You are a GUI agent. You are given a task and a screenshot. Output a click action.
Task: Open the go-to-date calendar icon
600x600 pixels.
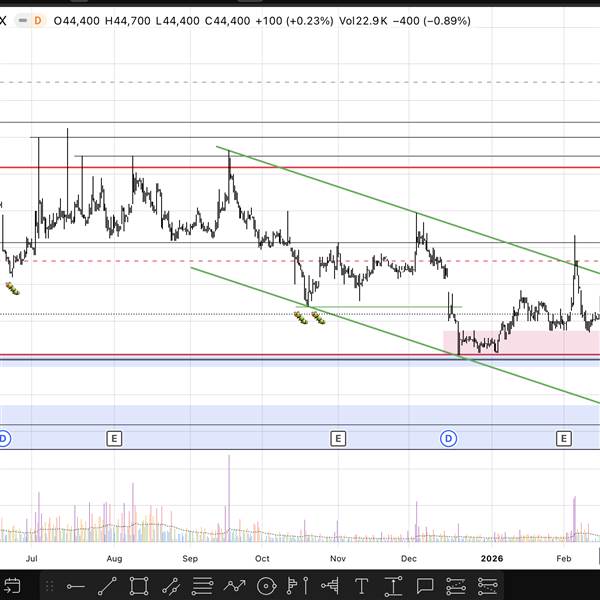[x=11, y=586]
